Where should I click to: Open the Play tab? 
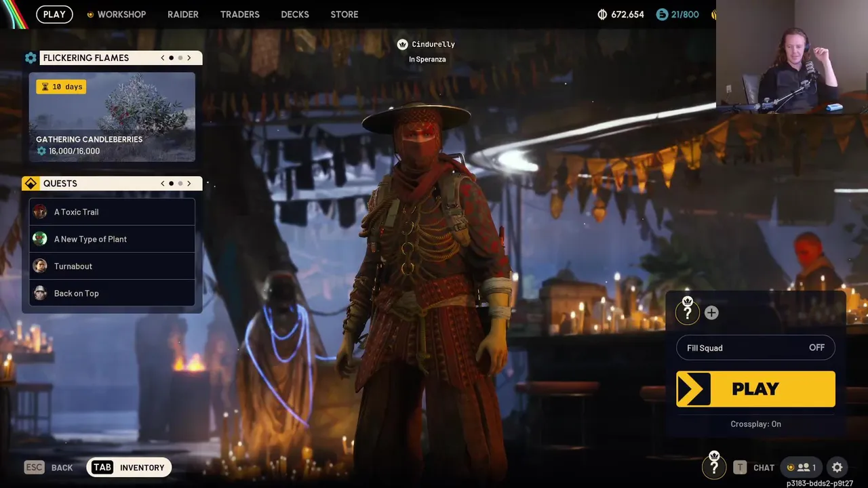(54, 14)
